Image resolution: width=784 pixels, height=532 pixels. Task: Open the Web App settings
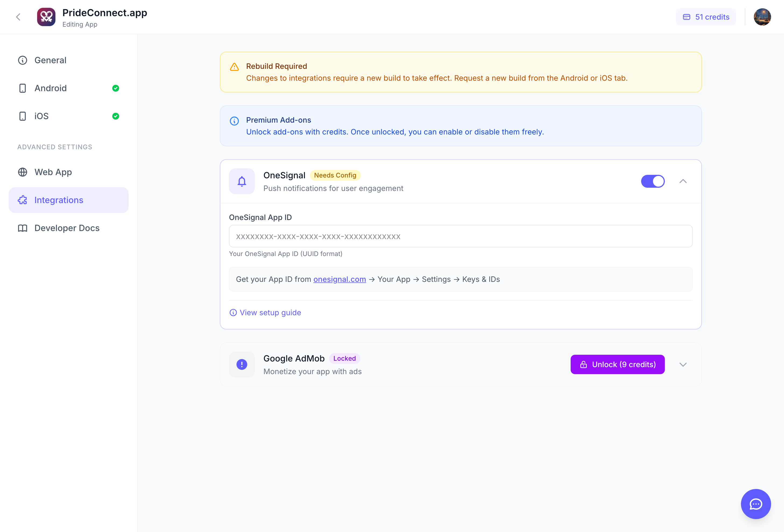[x=53, y=172]
